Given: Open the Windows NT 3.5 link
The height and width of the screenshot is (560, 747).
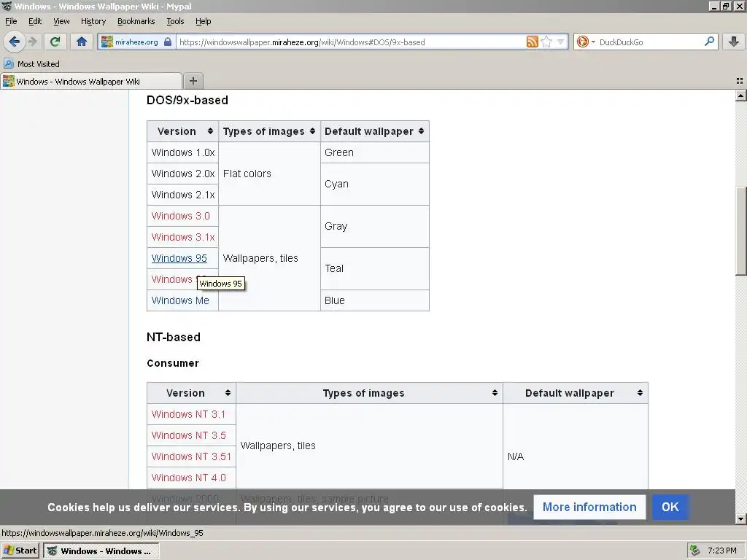Looking at the screenshot, I should click(189, 435).
